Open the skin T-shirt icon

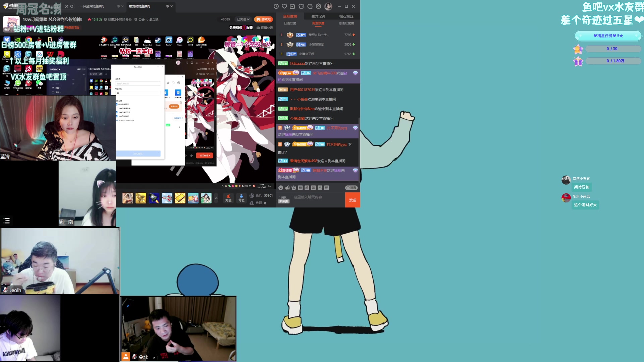(x=301, y=6)
